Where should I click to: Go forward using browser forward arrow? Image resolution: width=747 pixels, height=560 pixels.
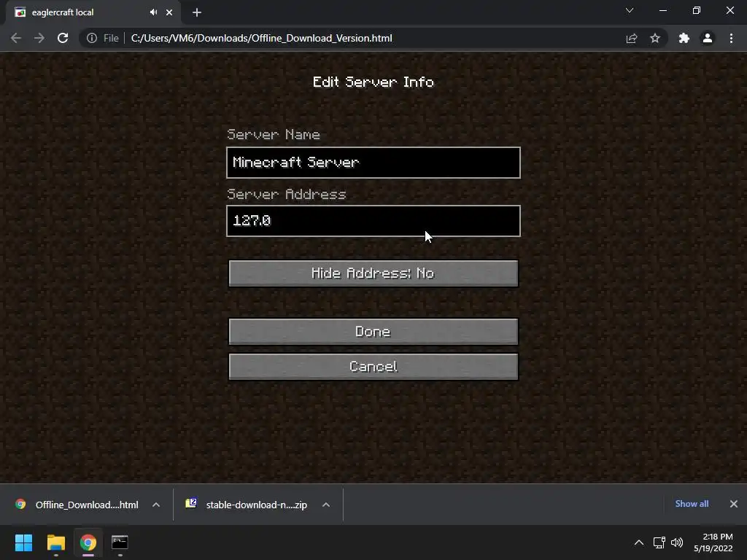click(39, 38)
